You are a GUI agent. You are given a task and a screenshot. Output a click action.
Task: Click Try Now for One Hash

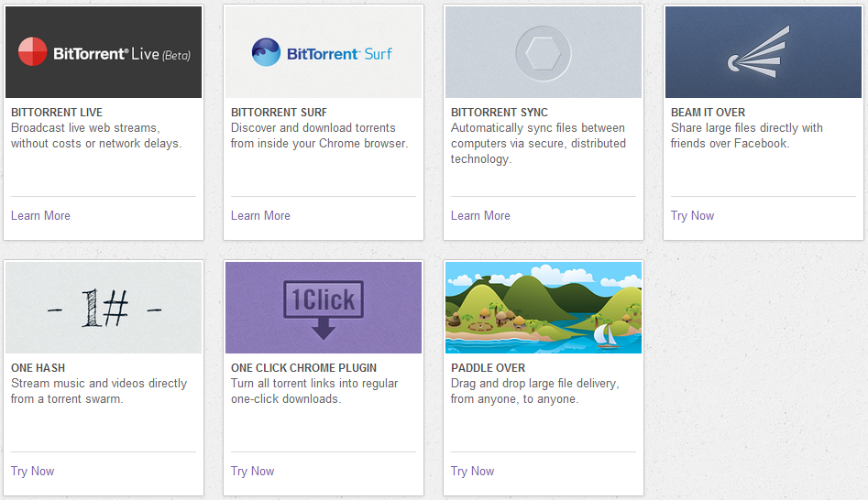(32, 472)
